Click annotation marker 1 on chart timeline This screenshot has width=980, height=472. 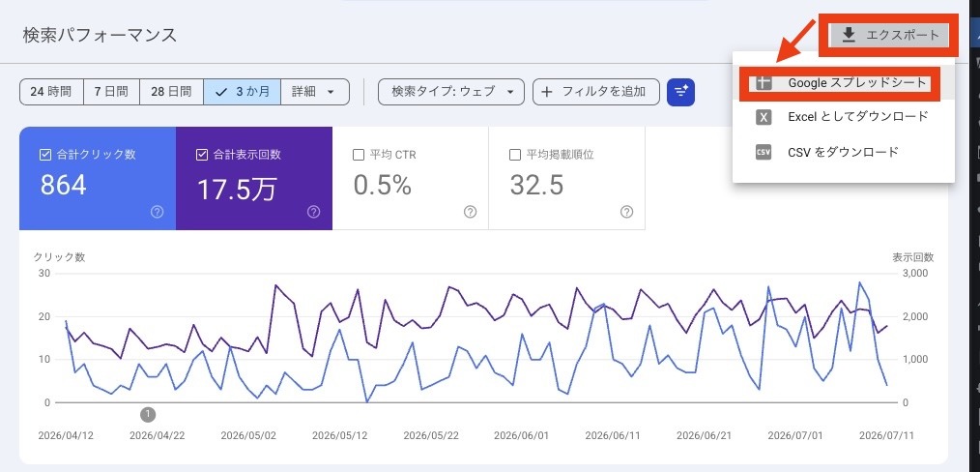tap(148, 414)
